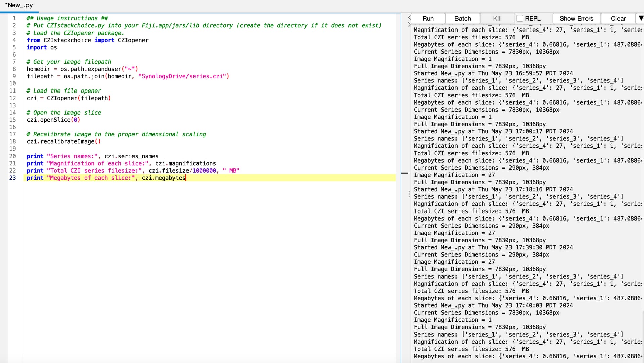Click the 'homedir = os.path.expanduser' line
644x363 pixels.
pos(82,69)
